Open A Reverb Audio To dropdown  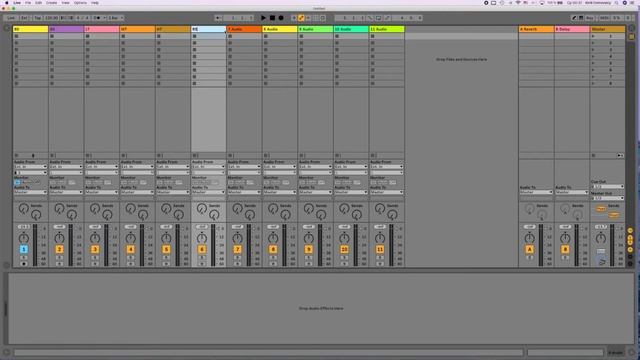(x=536, y=192)
